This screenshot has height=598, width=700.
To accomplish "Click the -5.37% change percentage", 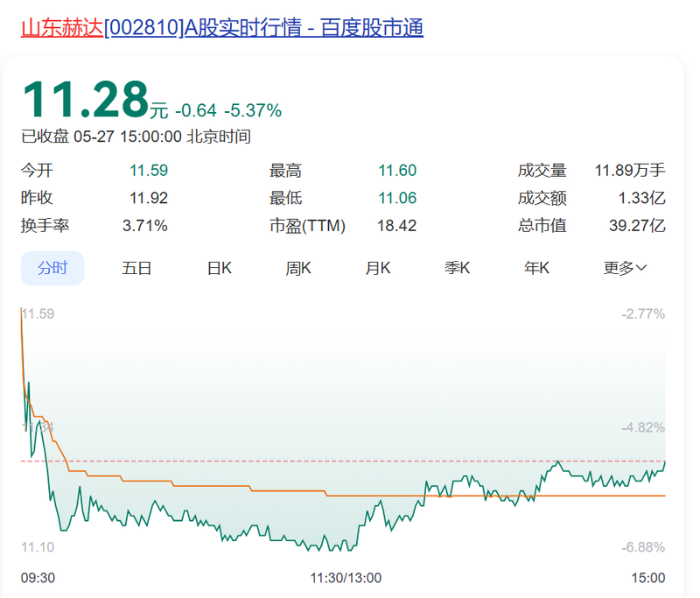I will click(x=253, y=110).
